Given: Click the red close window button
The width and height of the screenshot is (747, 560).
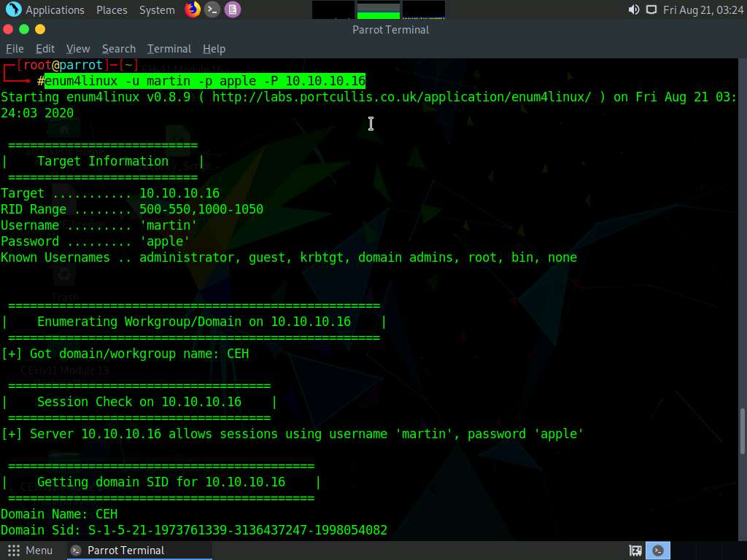Looking at the screenshot, I should (8, 29).
